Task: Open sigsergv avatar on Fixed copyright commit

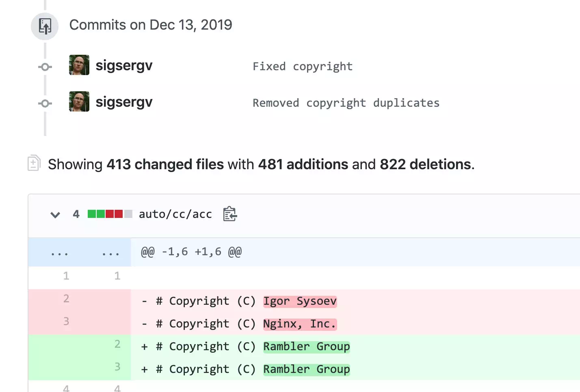Action: click(79, 65)
